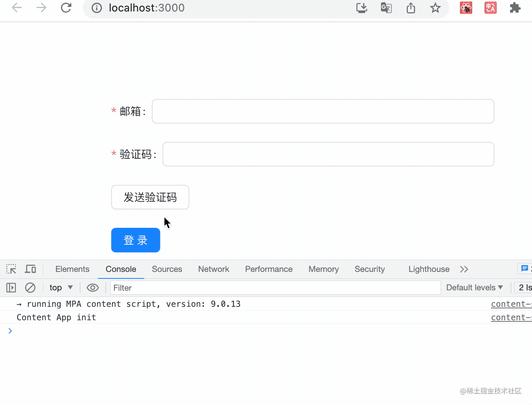Click the blue 登录 button
Screen dimensions: 532x405
136,240
